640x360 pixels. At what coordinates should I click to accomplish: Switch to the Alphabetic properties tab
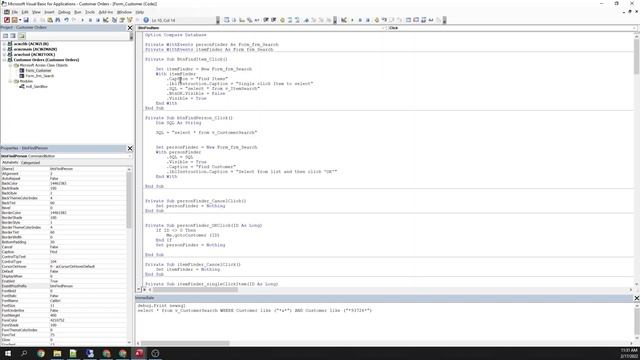coord(10,162)
